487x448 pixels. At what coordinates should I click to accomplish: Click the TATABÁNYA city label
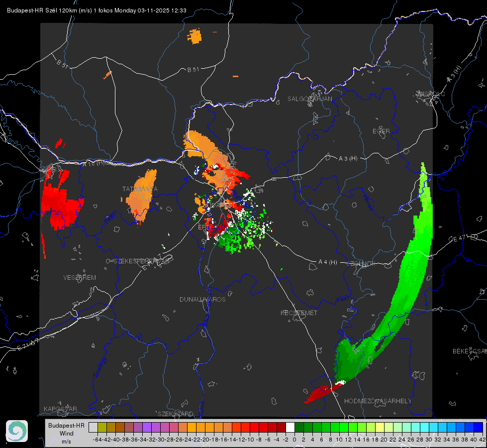pos(140,189)
